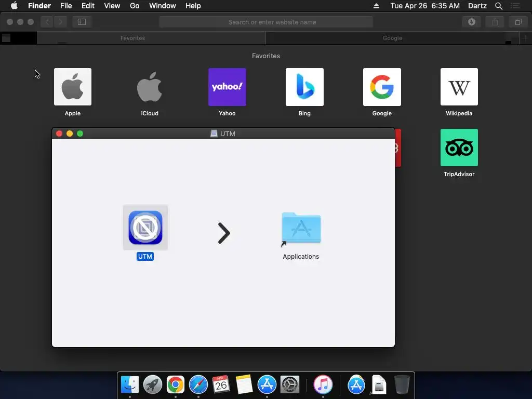This screenshot has height=399, width=532.
Task: Select the UTM app icon in installer window
Action: [145, 228]
